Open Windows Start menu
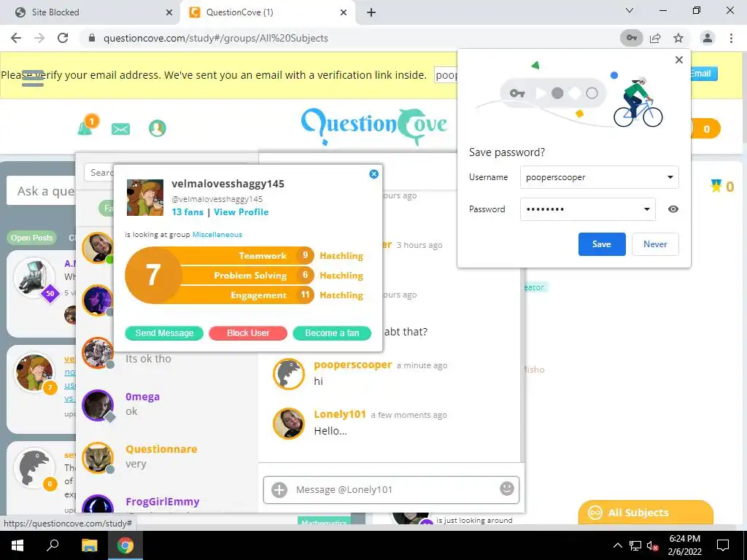Image resolution: width=747 pixels, height=560 pixels. tap(17, 545)
